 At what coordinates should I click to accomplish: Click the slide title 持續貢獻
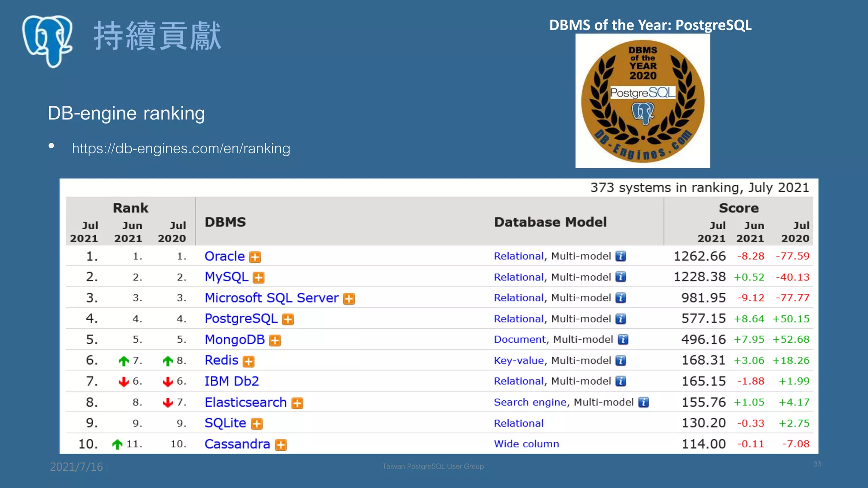[x=157, y=36]
